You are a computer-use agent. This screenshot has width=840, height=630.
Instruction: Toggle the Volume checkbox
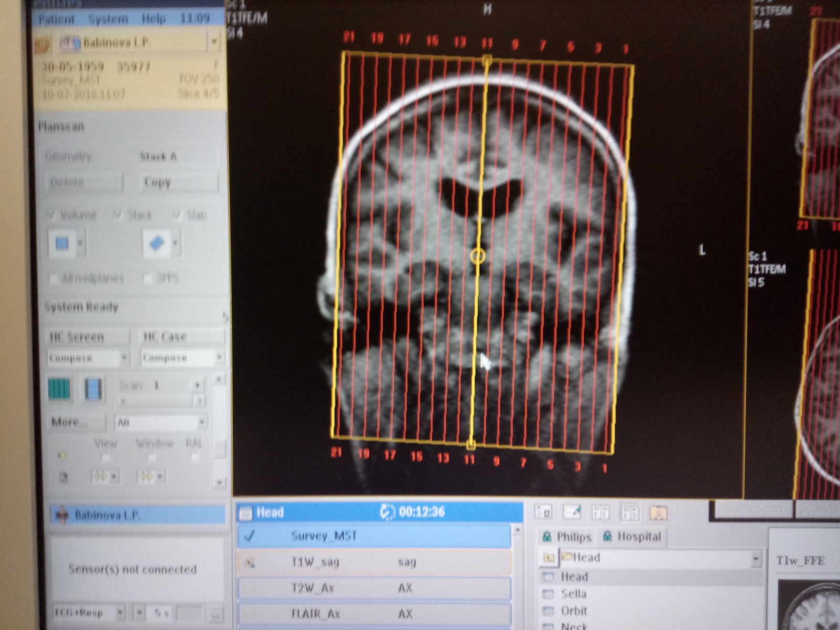tap(51, 214)
